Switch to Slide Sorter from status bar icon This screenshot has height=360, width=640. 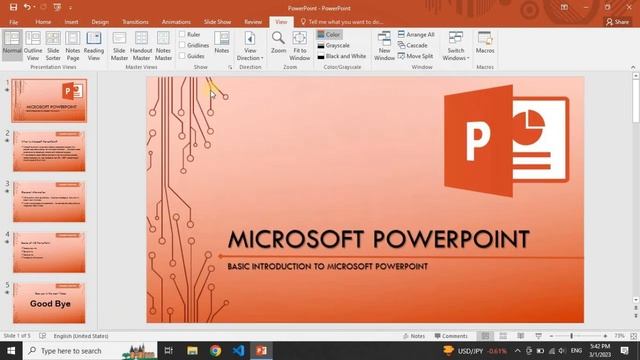(x=503, y=336)
